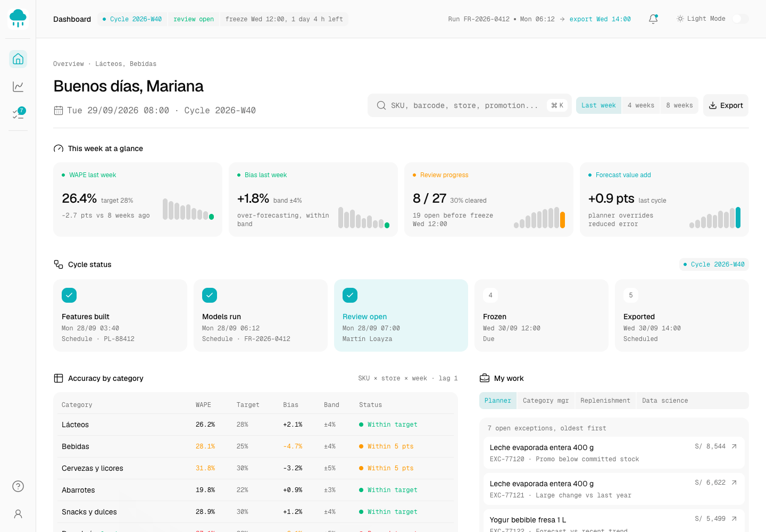
Task: Click the Review open checkmark icon
Action: tap(350, 295)
